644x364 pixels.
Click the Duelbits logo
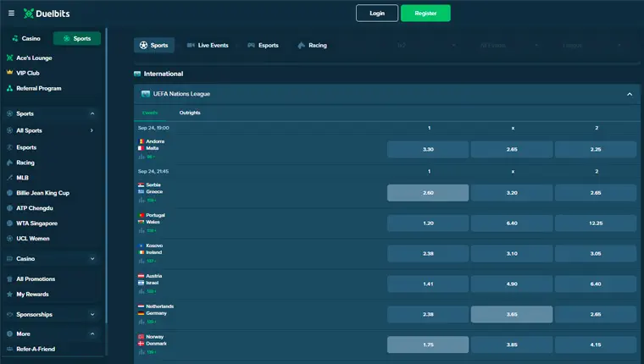(x=47, y=14)
